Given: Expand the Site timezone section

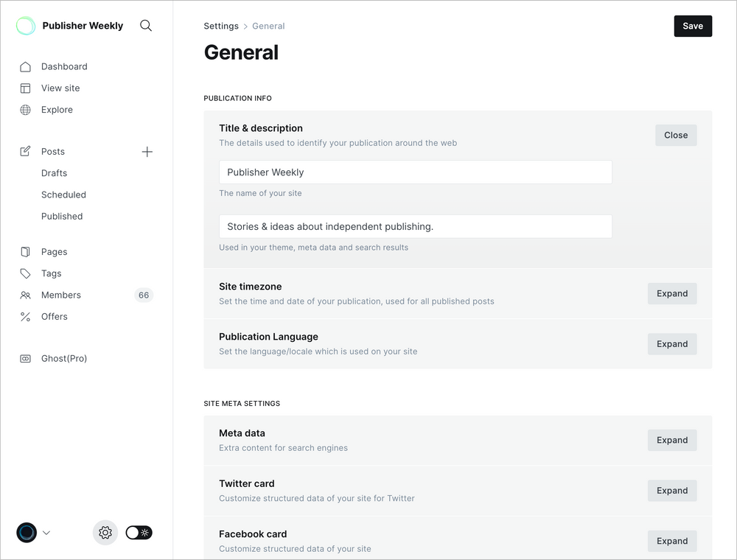Looking at the screenshot, I should point(671,293).
